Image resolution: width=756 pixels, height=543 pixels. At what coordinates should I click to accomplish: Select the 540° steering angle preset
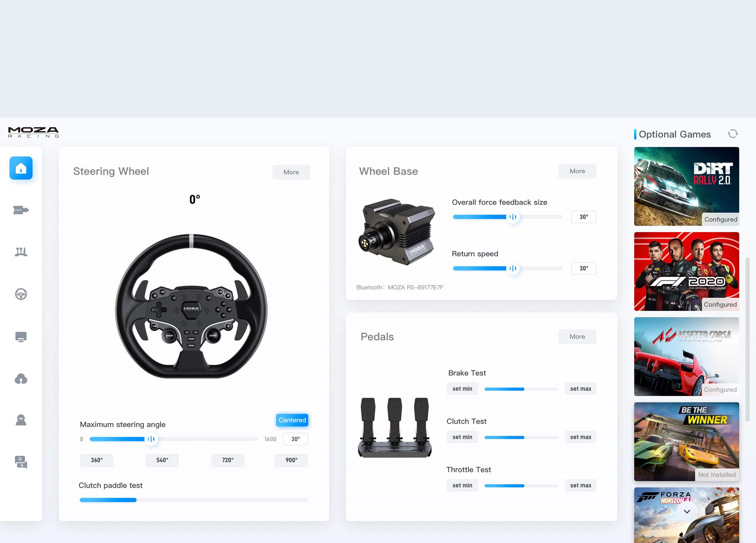point(162,460)
